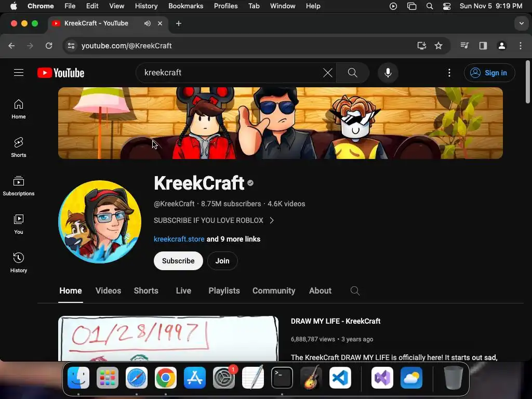Screen dimensions: 532x399
Task: Switch to the About tab
Action: [320, 291]
